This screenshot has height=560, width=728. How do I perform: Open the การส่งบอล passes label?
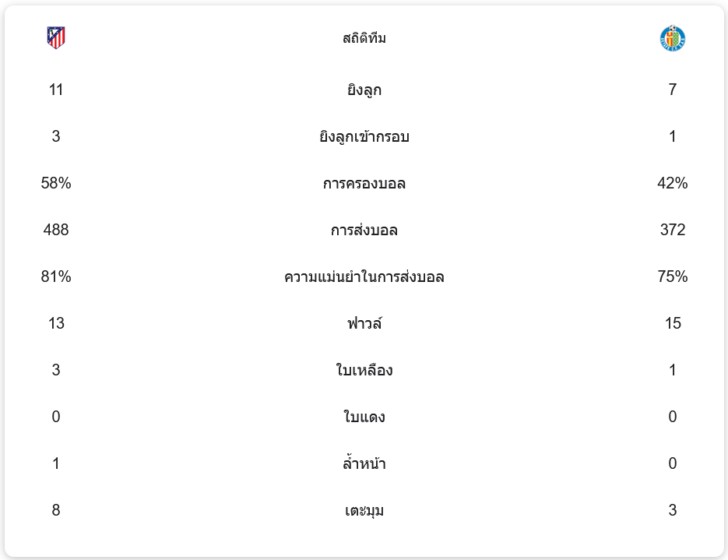[x=364, y=231]
